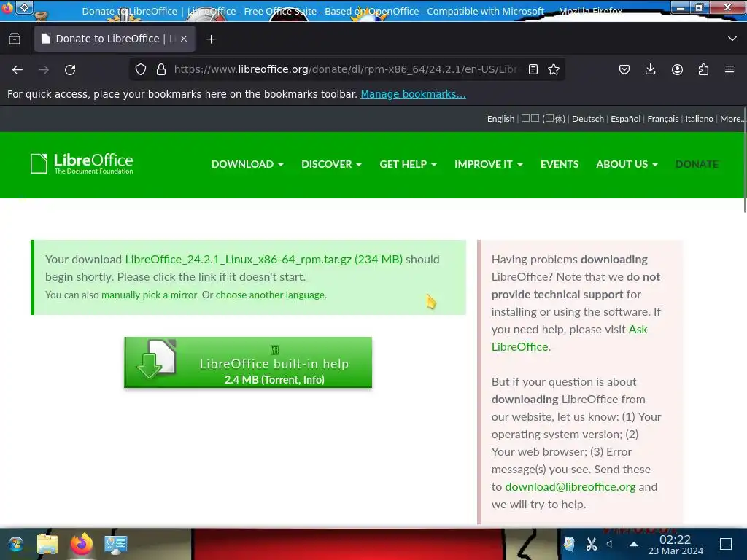Reload the page with the refresh icon
Viewport: 747px width, 560px height.
(70, 70)
